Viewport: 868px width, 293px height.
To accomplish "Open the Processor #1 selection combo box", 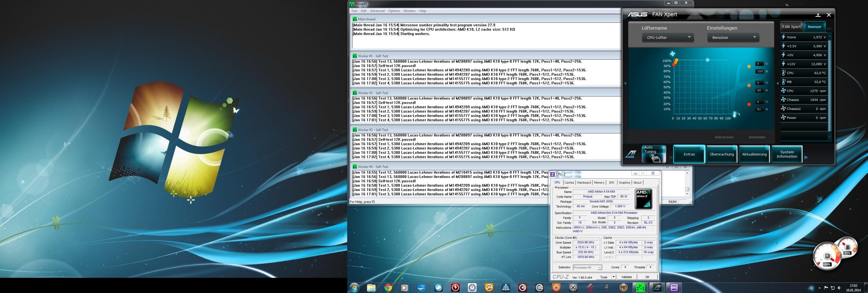I will click(588, 267).
